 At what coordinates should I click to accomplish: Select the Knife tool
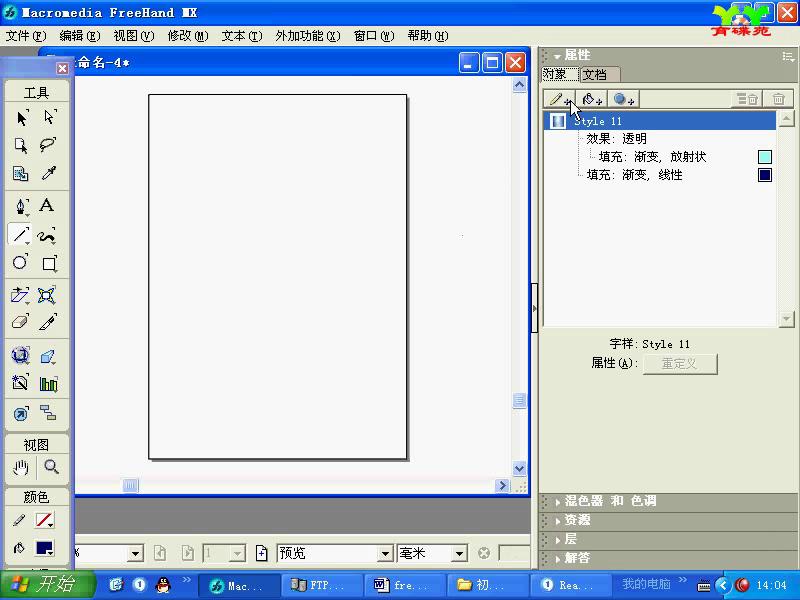click(x=48, y=322)
